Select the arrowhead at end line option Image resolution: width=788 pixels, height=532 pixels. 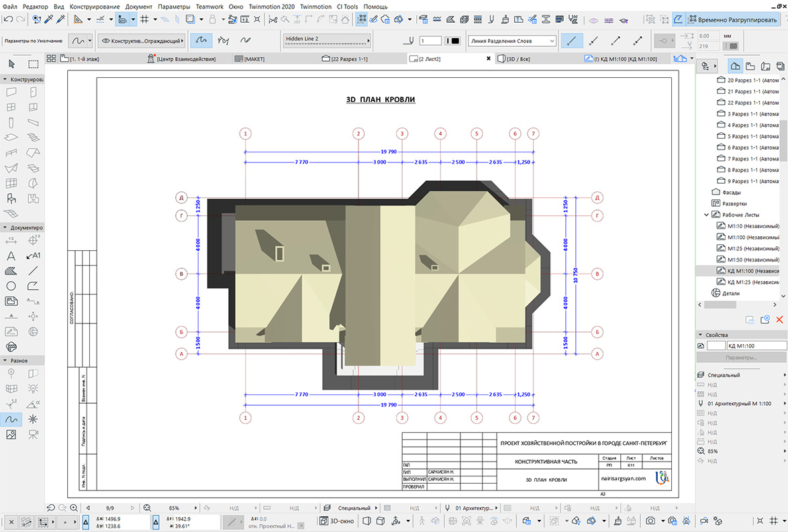click(x=615, y=41)
